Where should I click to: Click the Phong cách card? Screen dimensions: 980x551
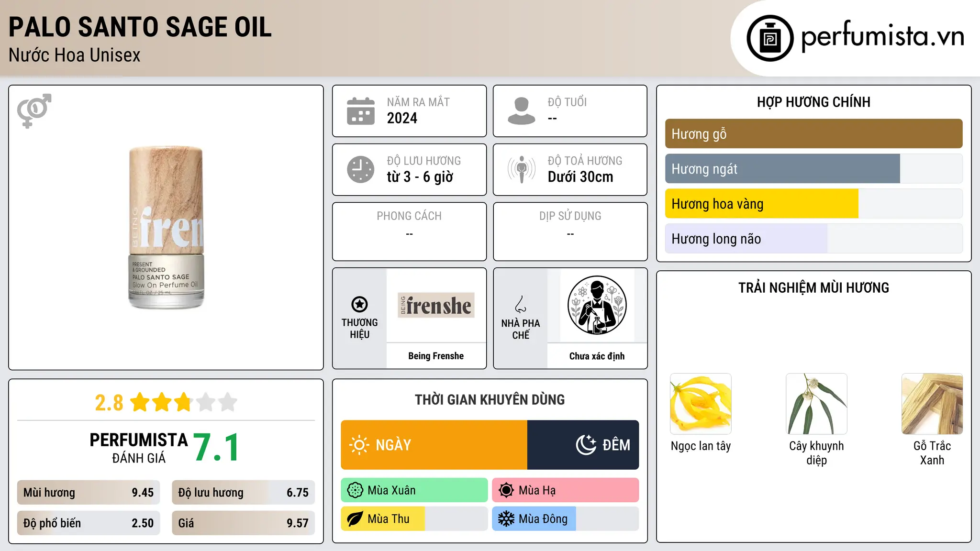pyautogui.click(x=409, y=231)
